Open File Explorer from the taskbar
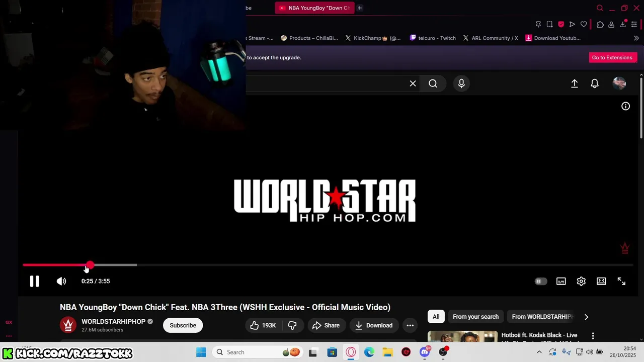Viewport: 644px width, 362px height. [x=387, y=352]
